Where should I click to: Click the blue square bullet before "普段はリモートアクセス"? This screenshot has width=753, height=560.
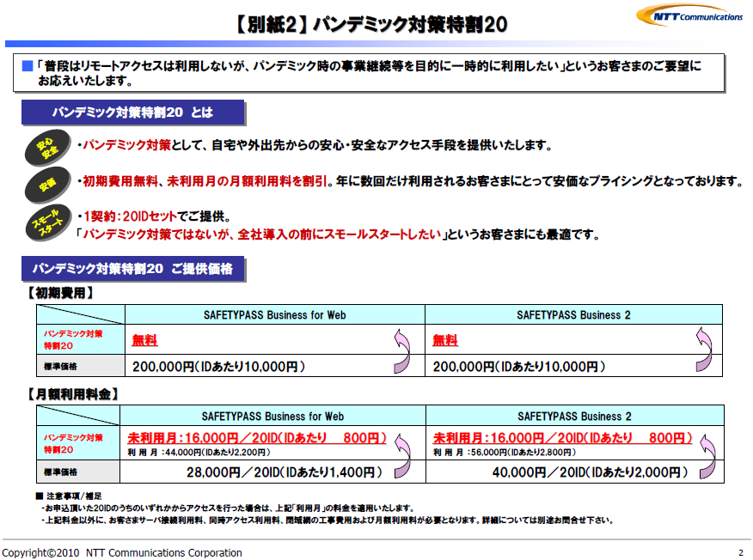tap(28, 66)
